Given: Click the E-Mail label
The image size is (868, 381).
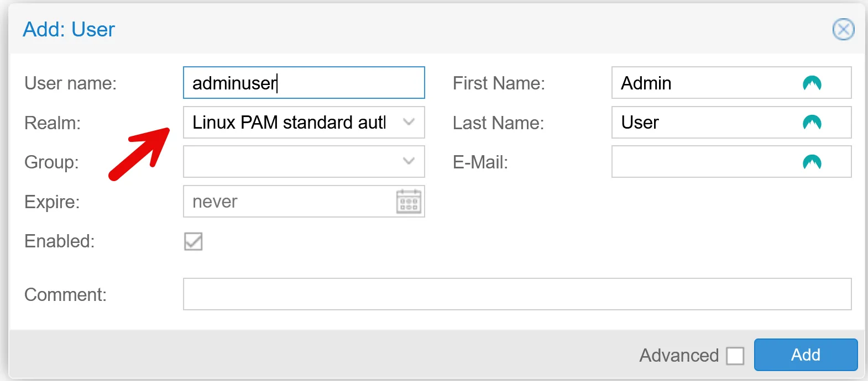Looking at the screenshot, I should click(x=480, y=162).
